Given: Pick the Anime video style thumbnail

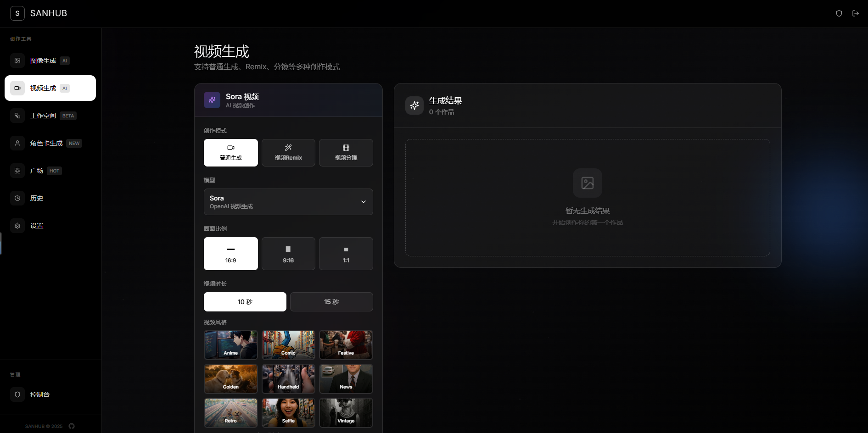Looking at the screenshot, I should (x=230, y=345).
